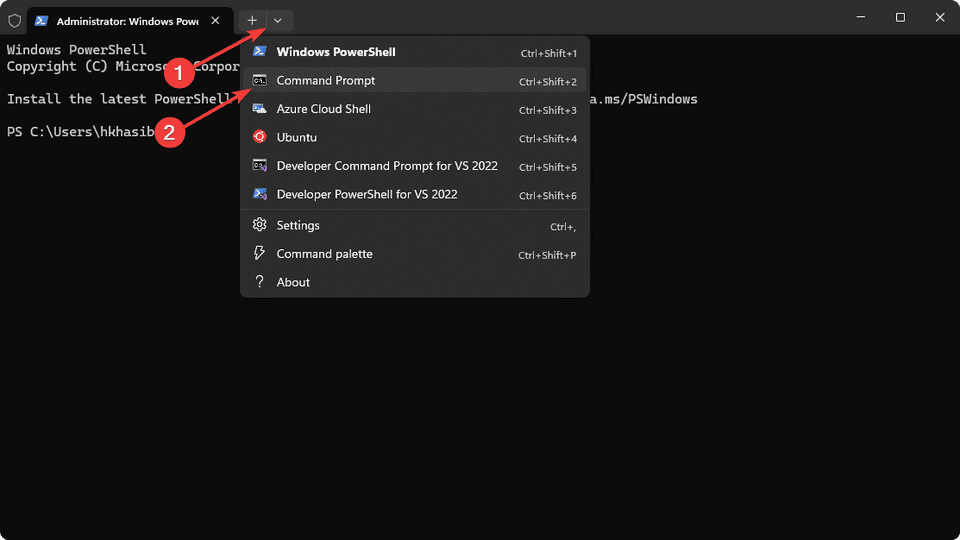Open Azure Cloud Shell profile

coord(414,109)
